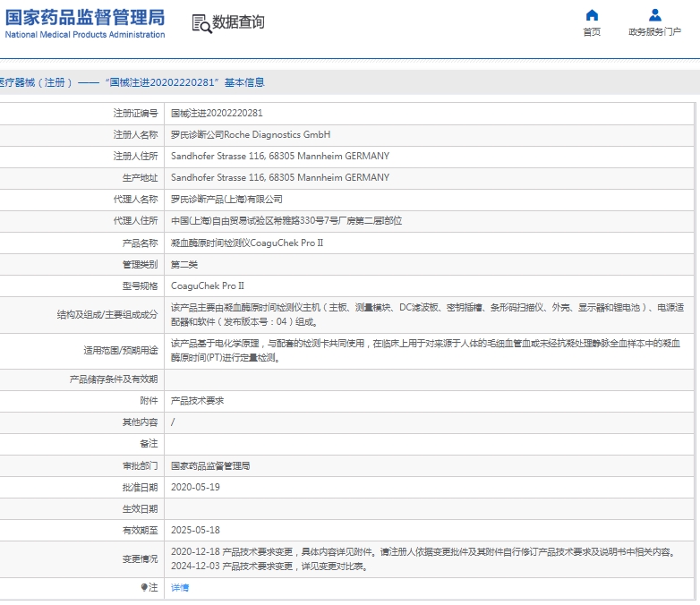Click the 适用范围/预期用途 label
700x605 pixels.
coord(121,351)
